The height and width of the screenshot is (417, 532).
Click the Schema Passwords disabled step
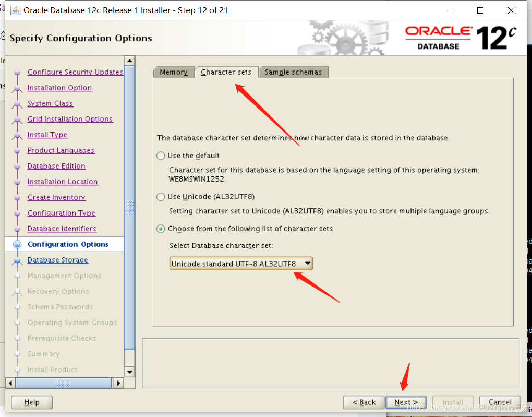[60, 307]
